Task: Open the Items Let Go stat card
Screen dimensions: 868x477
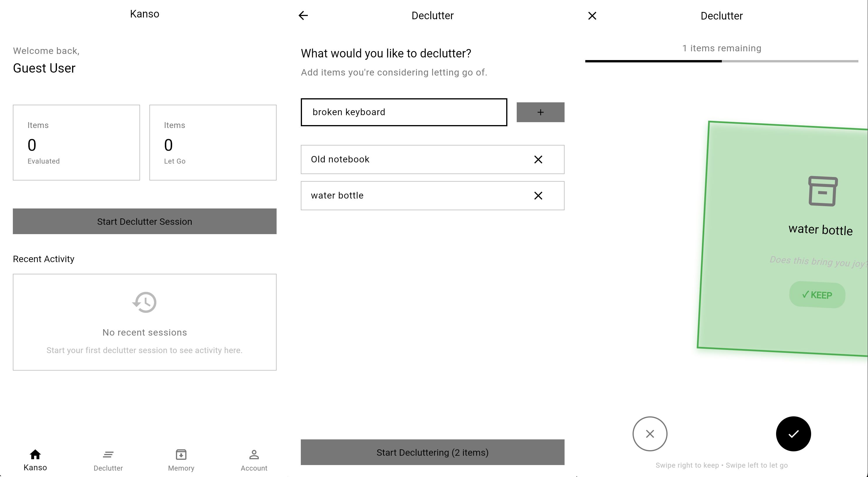Action: click(213, 142)
